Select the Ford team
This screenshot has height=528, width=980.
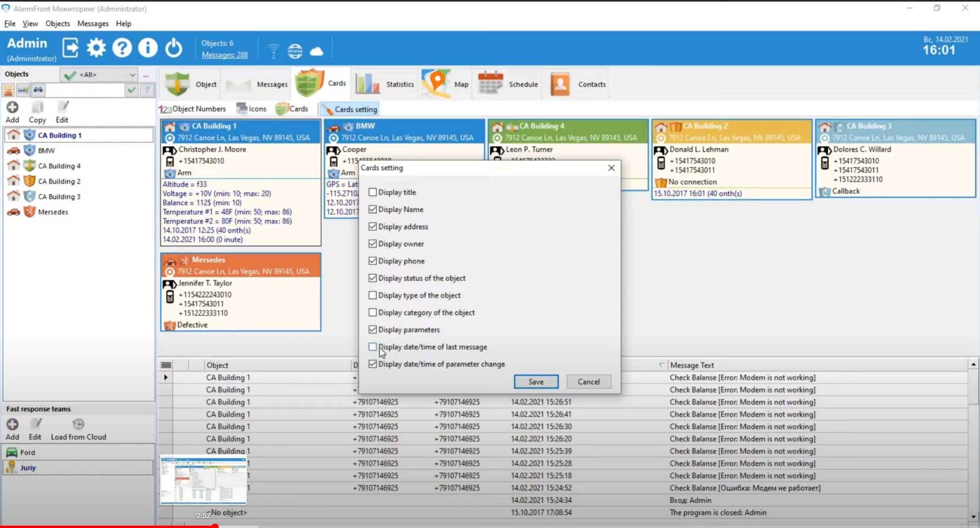point(78,452)
